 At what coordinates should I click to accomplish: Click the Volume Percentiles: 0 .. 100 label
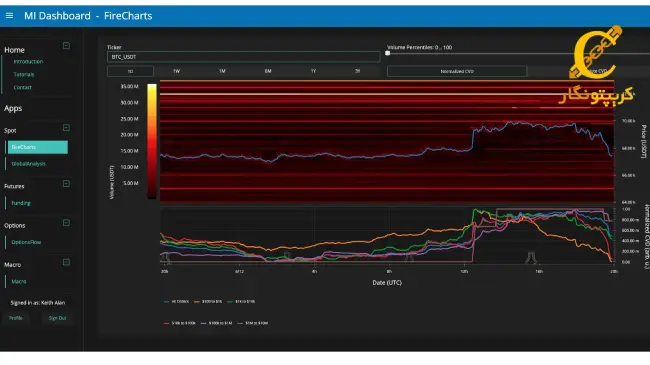coord(420,47)
